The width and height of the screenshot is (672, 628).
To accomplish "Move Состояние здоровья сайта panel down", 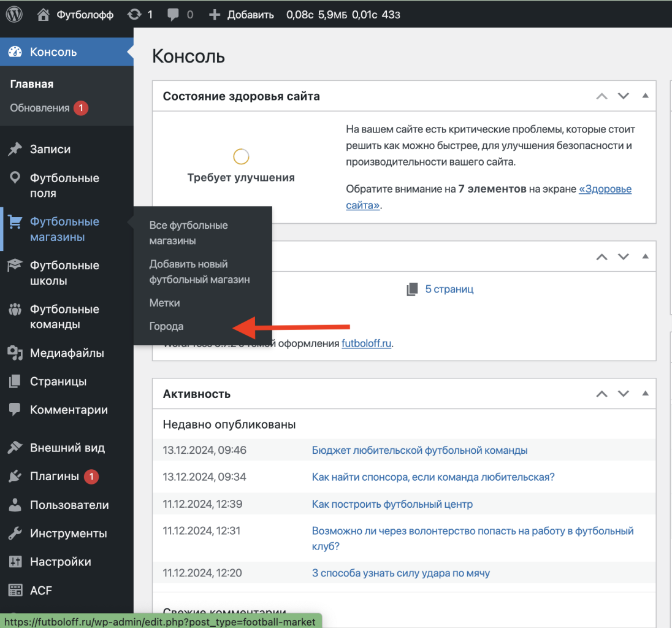I will [623, 96].
